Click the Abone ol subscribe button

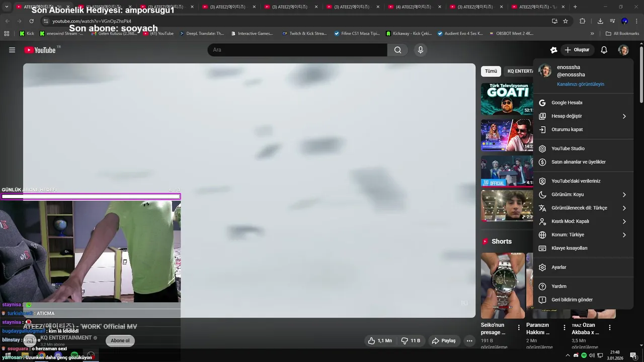[x=120, y=340]
